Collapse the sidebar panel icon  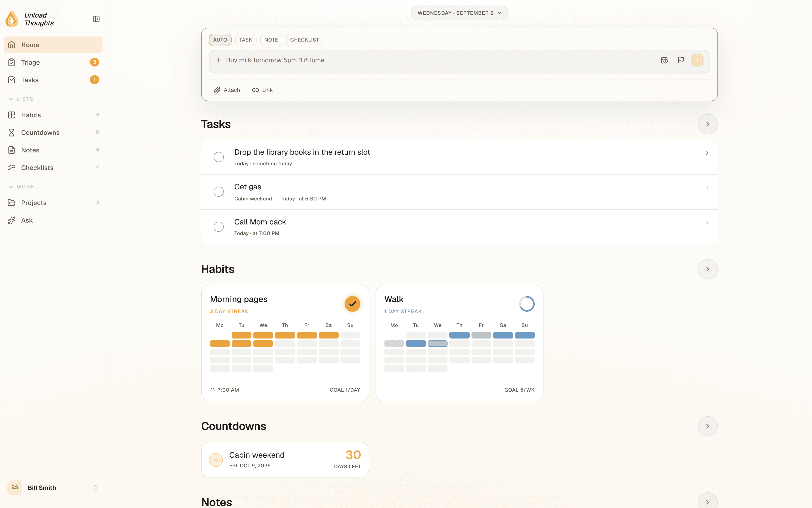pyautogui.click(x=96, y=19)
